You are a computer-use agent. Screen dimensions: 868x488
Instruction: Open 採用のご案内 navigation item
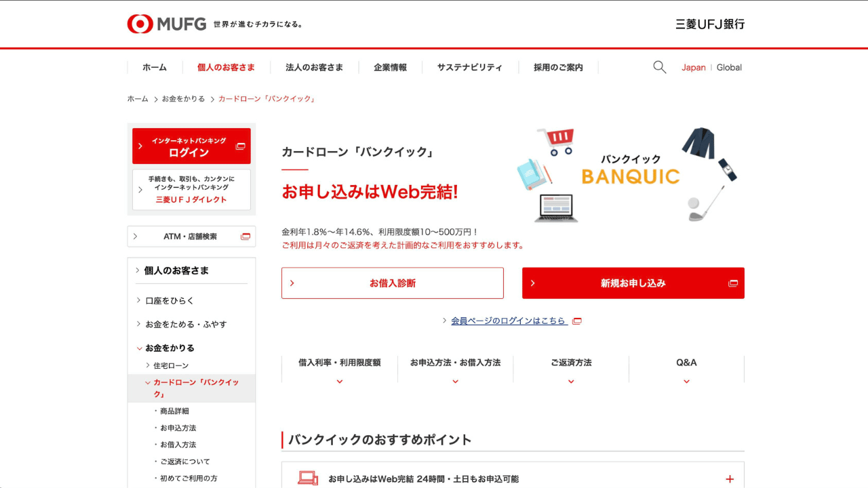click(x=558, y=67)
